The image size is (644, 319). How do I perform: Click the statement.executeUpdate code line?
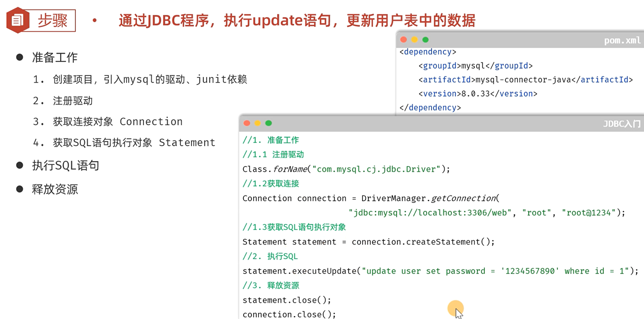tap(440, 271)
